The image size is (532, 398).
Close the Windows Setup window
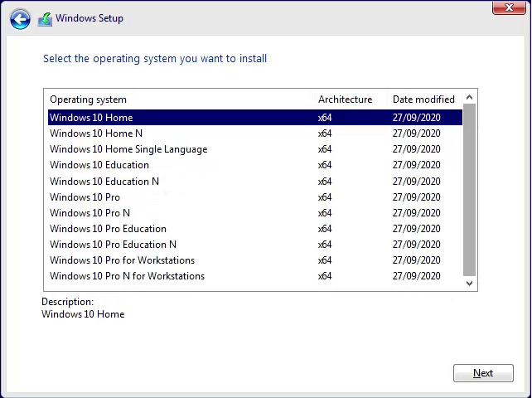click(x=509, y=7)
